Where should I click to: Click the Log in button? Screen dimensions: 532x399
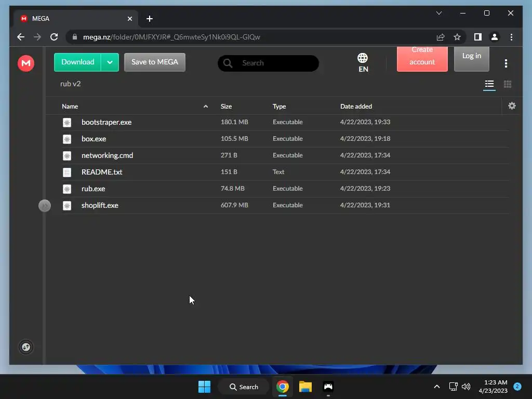471,59
